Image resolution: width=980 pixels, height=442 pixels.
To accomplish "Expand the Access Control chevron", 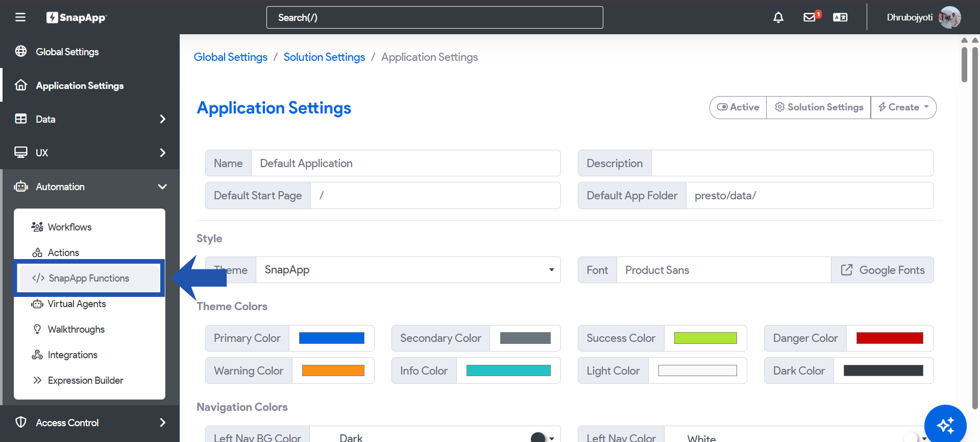I will 163,422.
